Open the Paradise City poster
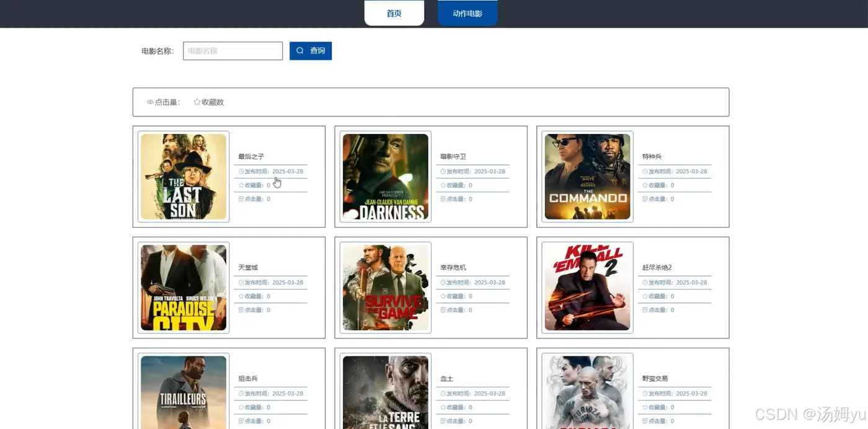 [184, 288]
